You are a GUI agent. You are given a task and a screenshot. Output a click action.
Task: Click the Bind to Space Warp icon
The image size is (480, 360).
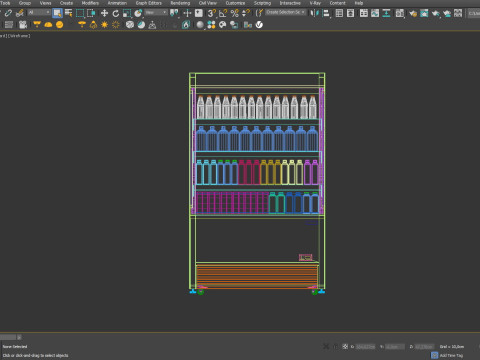click(x=20, y=13)
